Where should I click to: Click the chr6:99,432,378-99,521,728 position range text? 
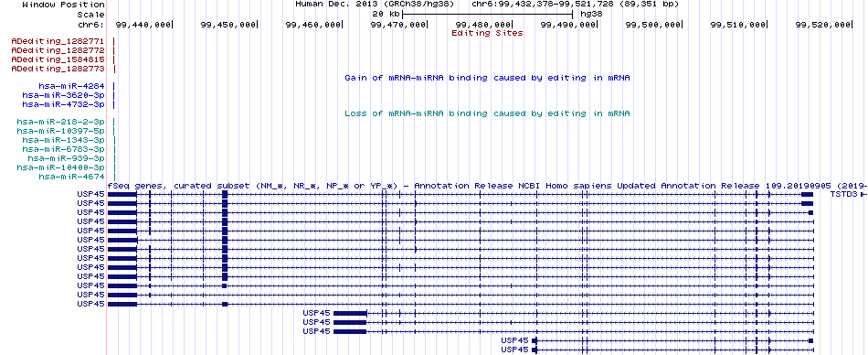(575, 4)
